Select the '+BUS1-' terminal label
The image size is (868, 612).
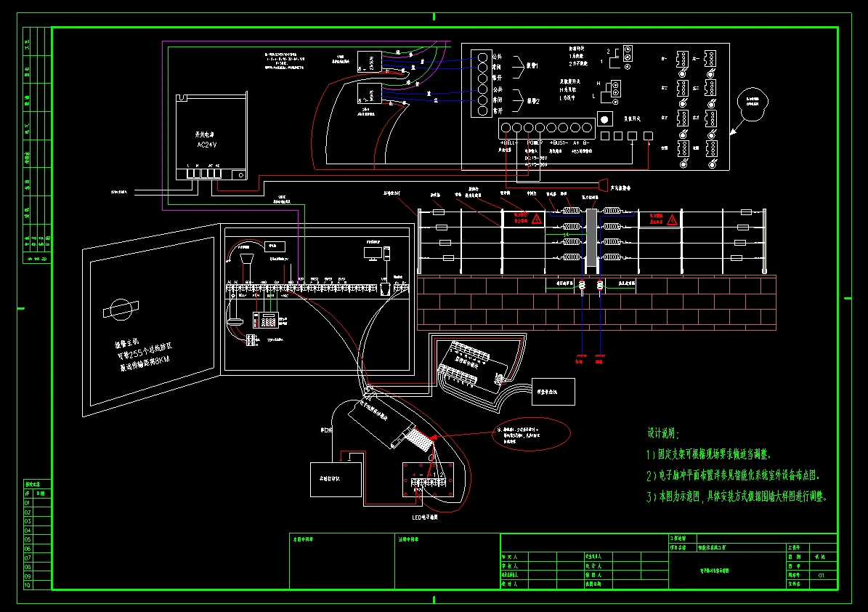pyautogui.click(x=558, y=143)
